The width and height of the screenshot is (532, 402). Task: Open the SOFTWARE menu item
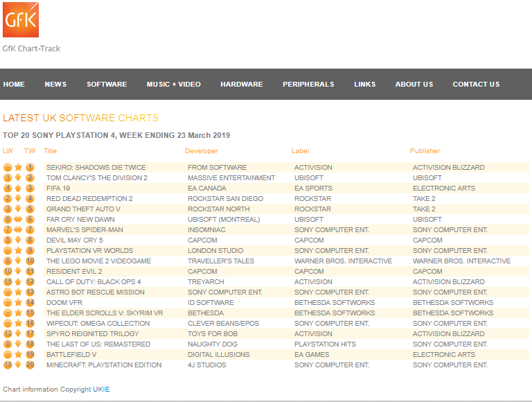107,84
